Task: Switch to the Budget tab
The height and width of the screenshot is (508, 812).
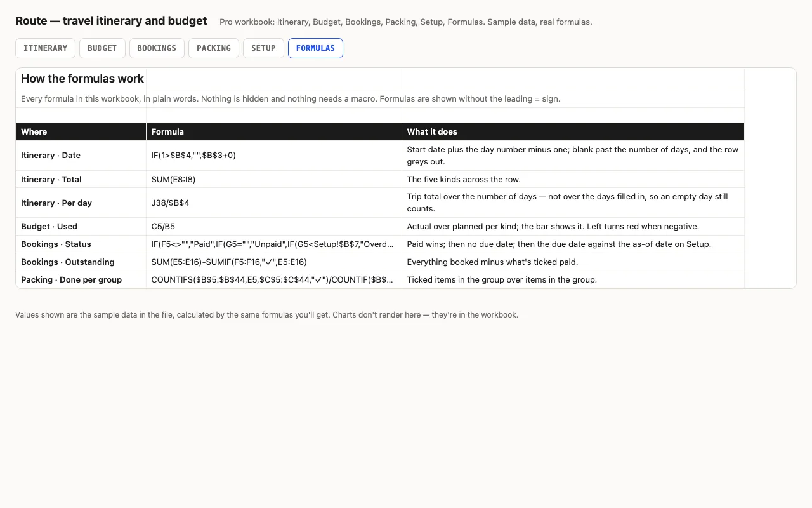Action: [102, 48]
